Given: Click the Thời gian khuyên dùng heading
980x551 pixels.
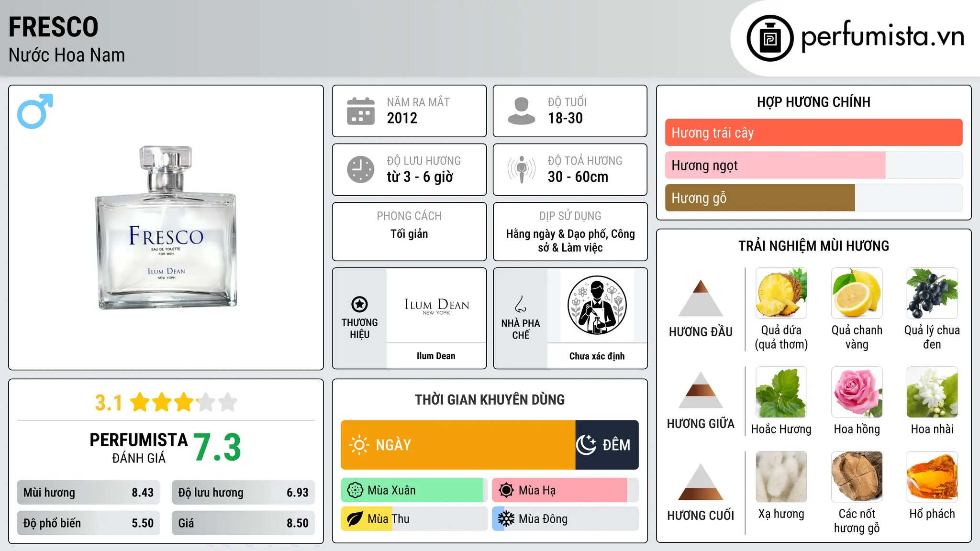Looking at the screenshot, I should 490,399.
